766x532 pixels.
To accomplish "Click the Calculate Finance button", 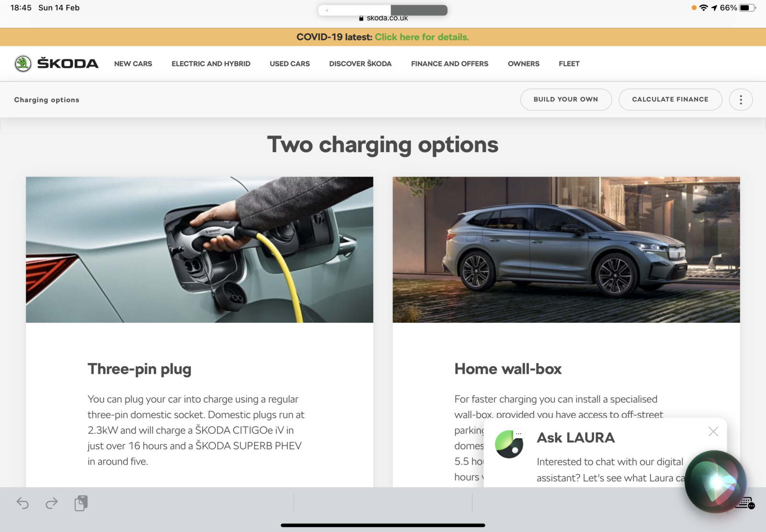I will 670,100.
